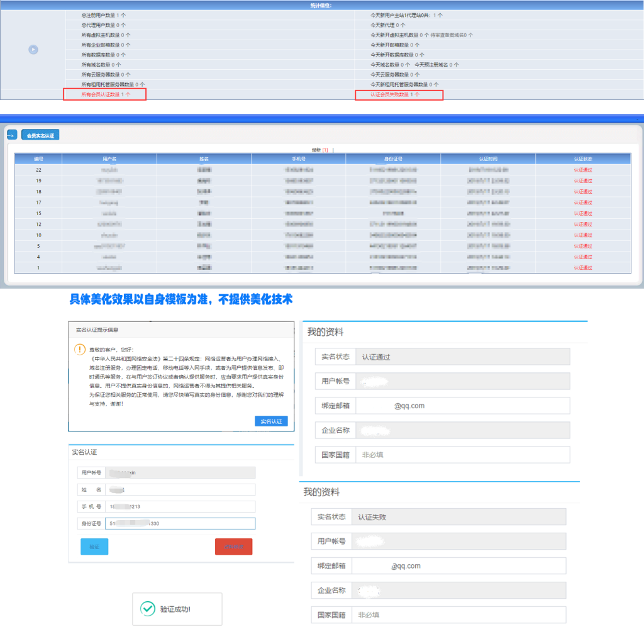This screenshot has height=644, width=644.
Task: Click page number [1] above the table
Action: coord(325,150)
